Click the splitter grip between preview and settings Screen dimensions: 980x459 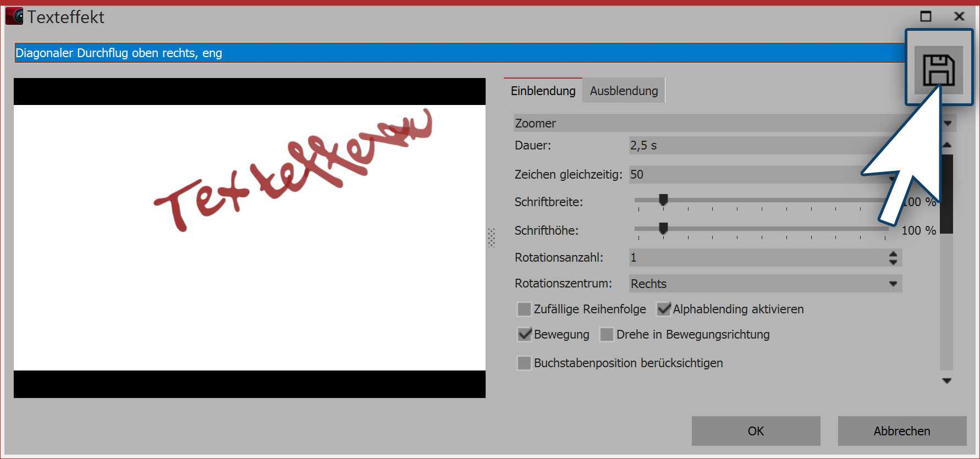(x=492, y=238)
